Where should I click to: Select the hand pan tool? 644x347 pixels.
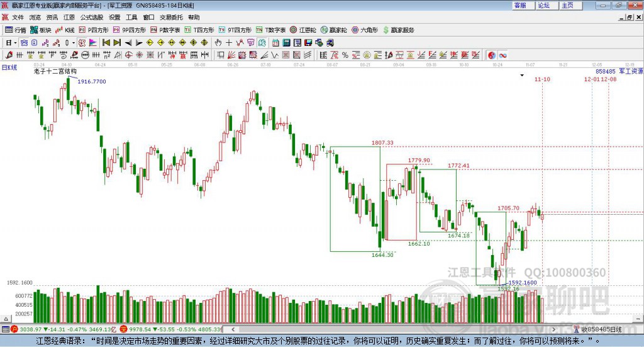218,43
